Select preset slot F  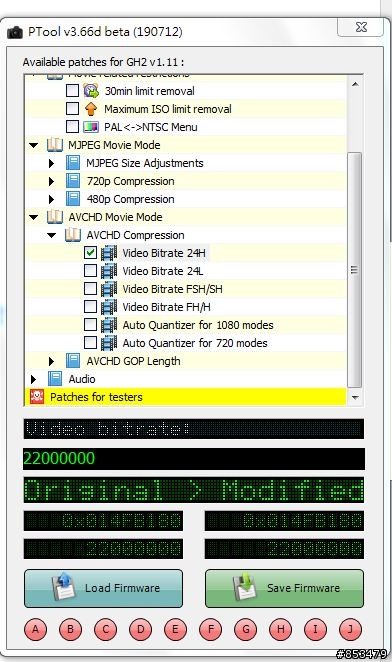(x=210, y=629)
